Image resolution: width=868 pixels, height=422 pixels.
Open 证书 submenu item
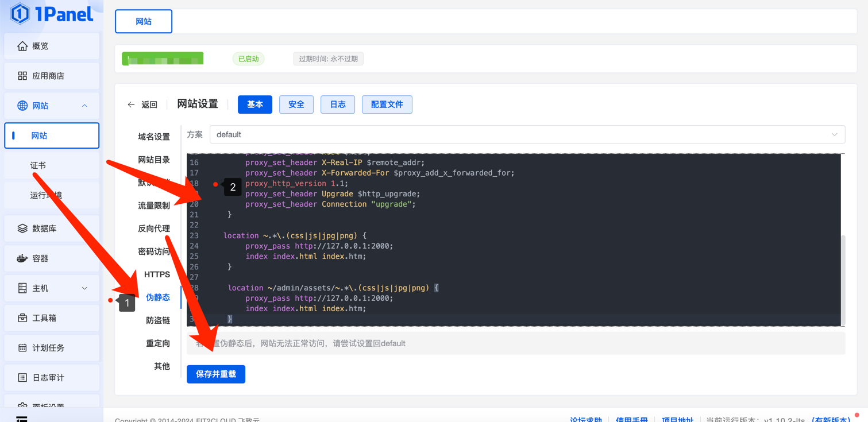(x=38, y=165)
